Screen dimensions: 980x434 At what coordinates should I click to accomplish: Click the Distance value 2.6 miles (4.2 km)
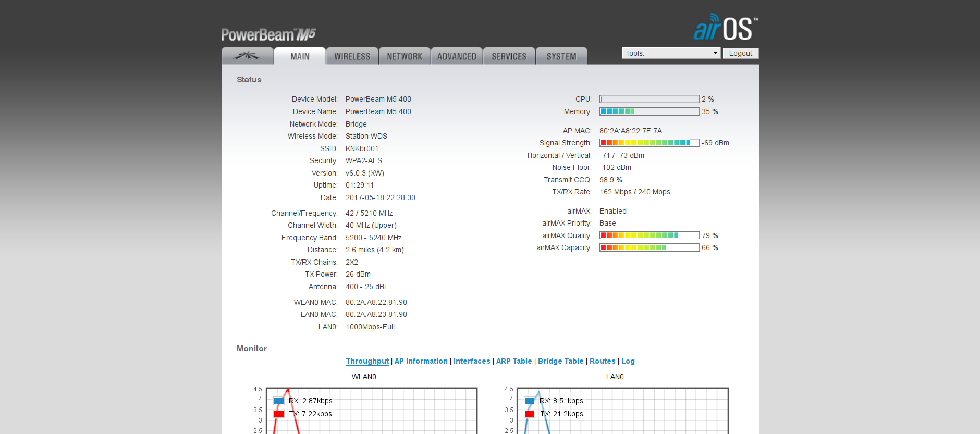pyautogui.click(x=375, y=250)
